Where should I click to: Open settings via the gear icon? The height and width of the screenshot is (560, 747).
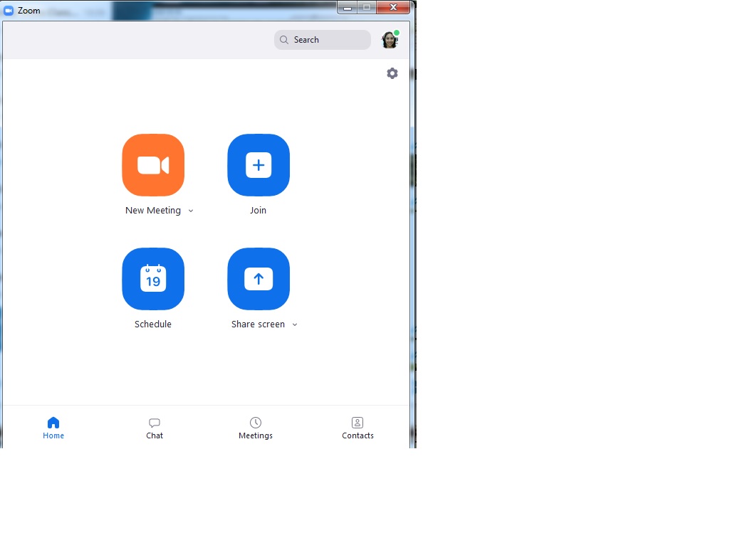(x=392, y=73)
